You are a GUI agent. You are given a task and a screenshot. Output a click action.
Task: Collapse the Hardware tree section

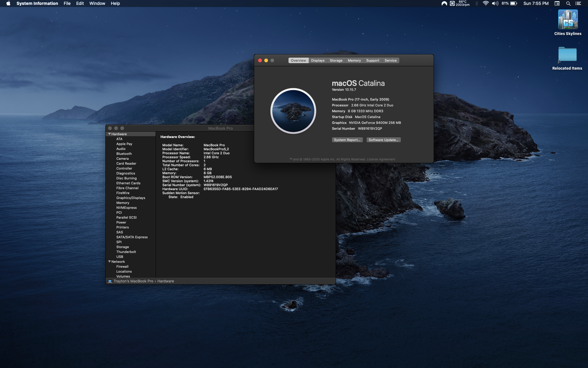109,134
